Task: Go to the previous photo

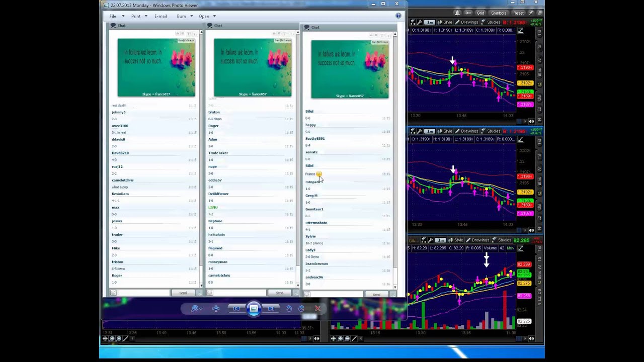Action: pyautogui.click(x=236, y=309)
